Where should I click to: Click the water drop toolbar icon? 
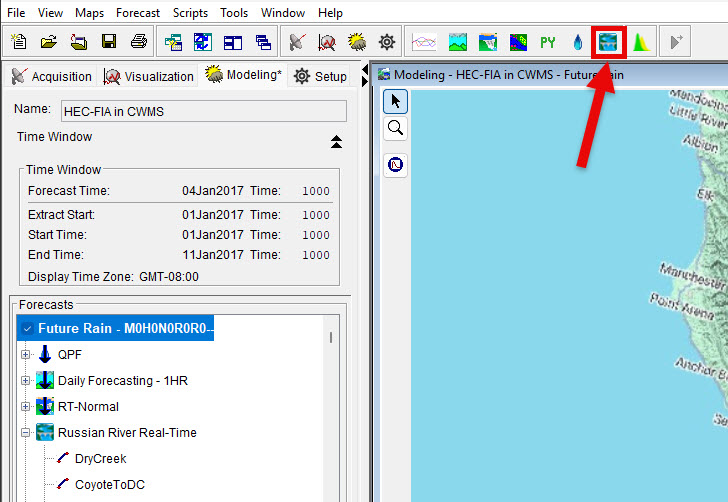pos(577,42)
